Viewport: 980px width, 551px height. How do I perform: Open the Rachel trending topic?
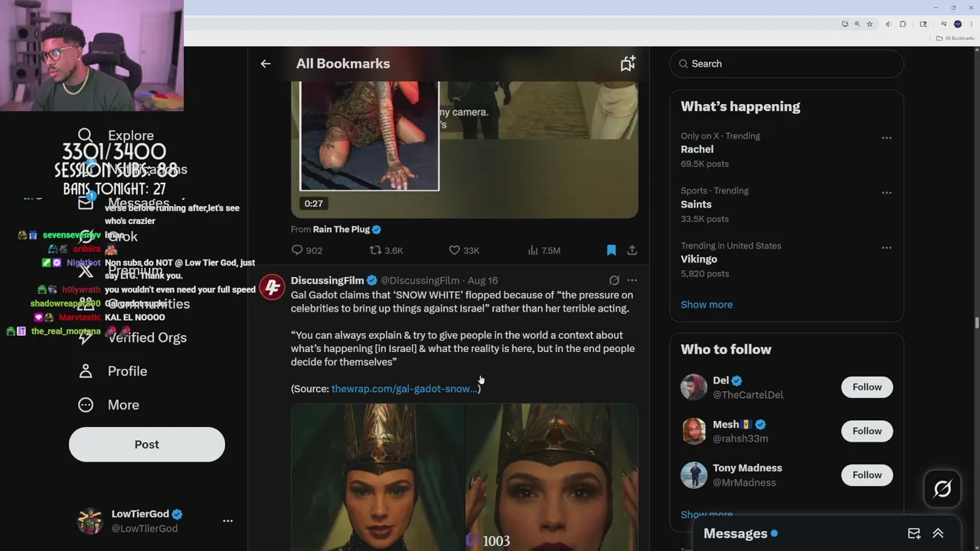point(697,149)
